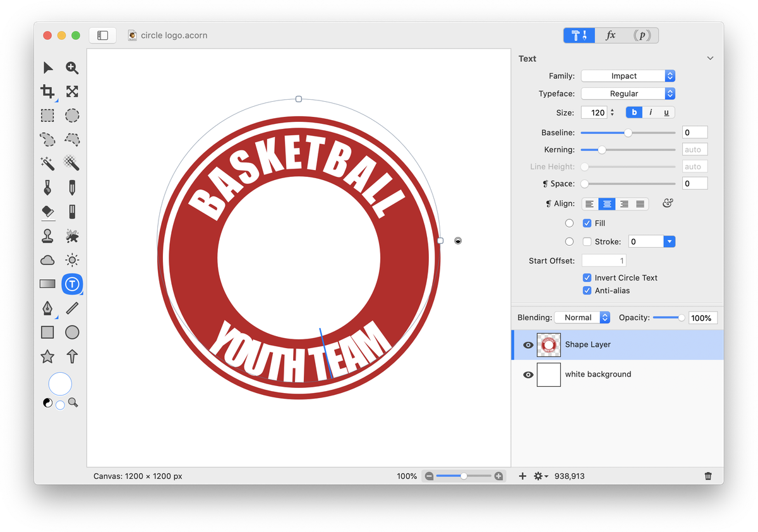
Task: Select the Magic Wand tool
Action: (47, 164)
